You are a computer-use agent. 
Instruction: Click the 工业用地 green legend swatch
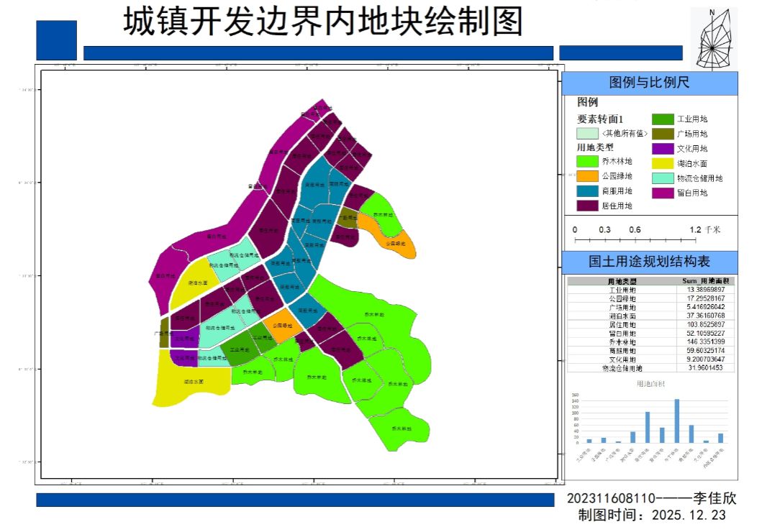(663, 119)
